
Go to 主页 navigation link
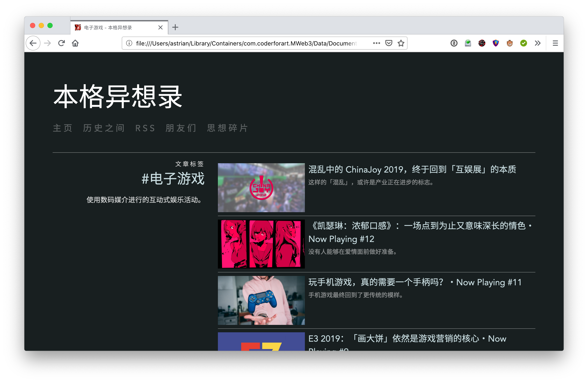pyautogui.click(x=62, y=128)
